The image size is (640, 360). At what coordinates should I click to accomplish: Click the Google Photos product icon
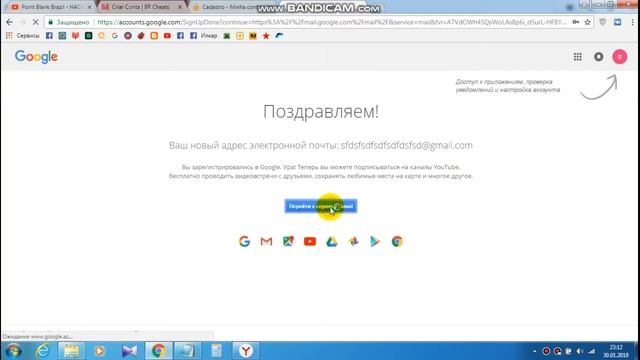tap(353, 241)
